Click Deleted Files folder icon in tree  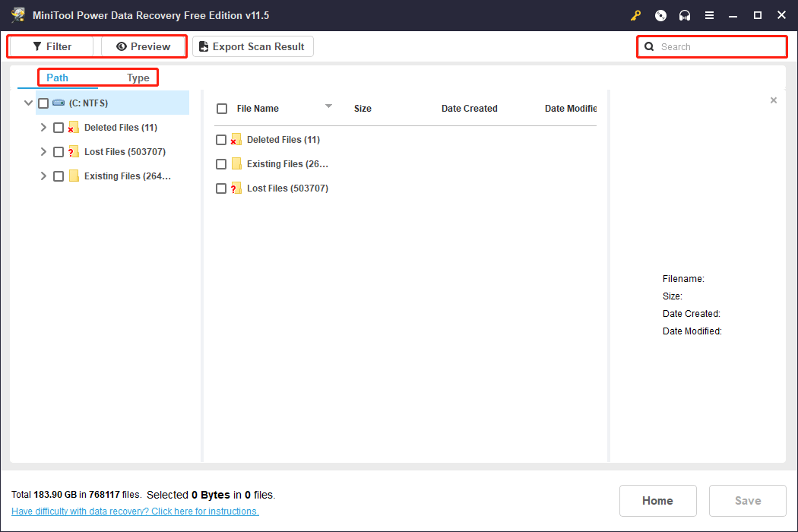click(73, 127)
